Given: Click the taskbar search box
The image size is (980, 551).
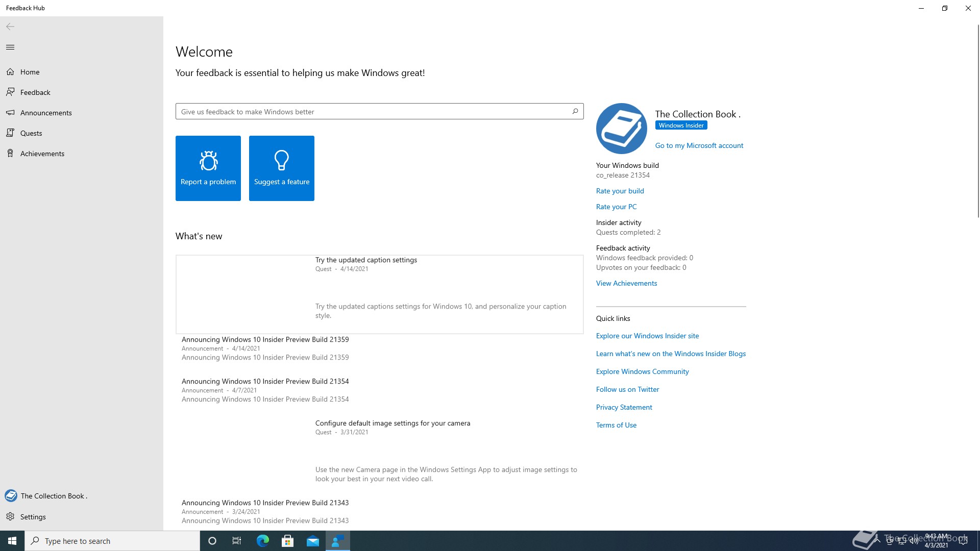Looking at the screenshot, I should pyautogui.click(x=112, y=541).
